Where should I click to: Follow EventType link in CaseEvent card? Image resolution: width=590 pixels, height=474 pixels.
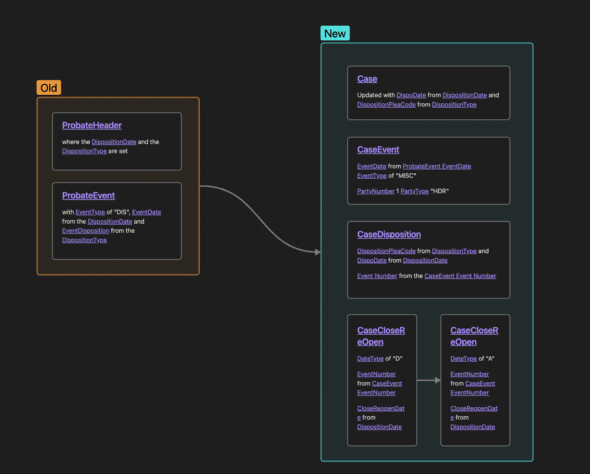click(x=372, y=176)
